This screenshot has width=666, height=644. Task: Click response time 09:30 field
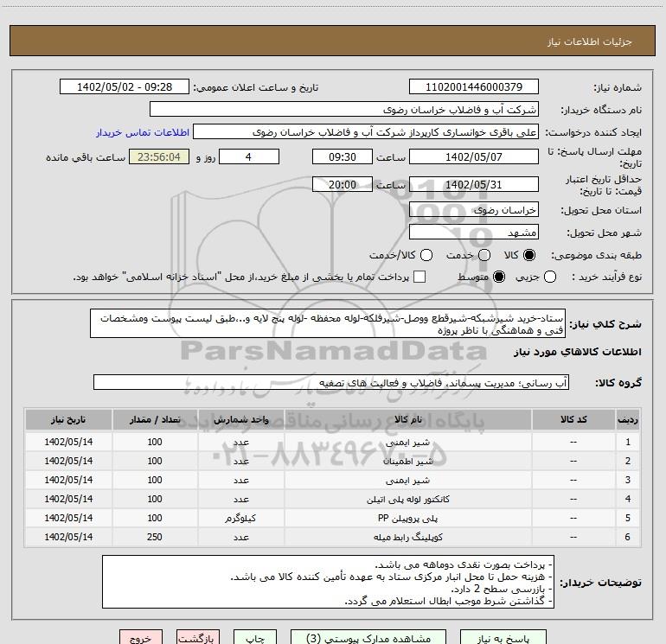[343, 156]
